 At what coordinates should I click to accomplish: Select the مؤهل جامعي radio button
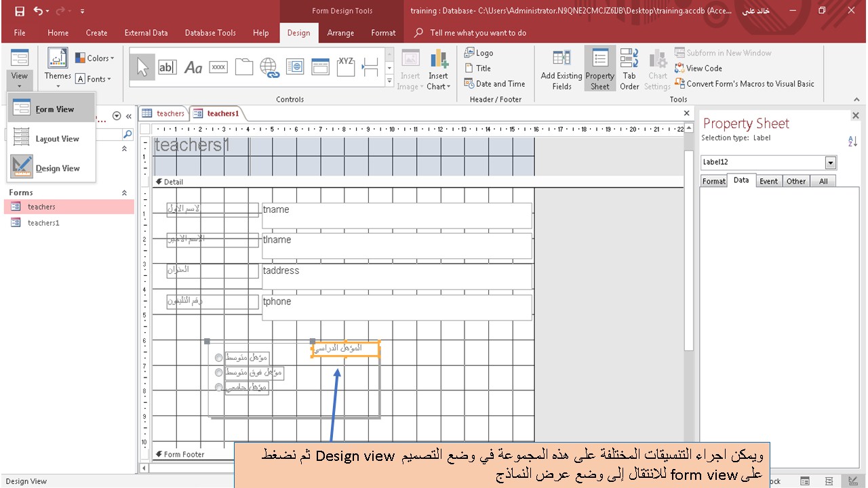point(218,388)
